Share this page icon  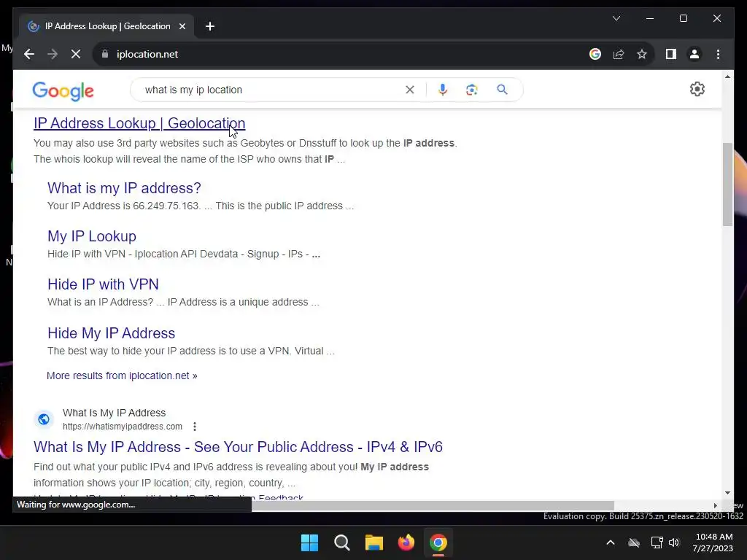(x=619, y=54)
